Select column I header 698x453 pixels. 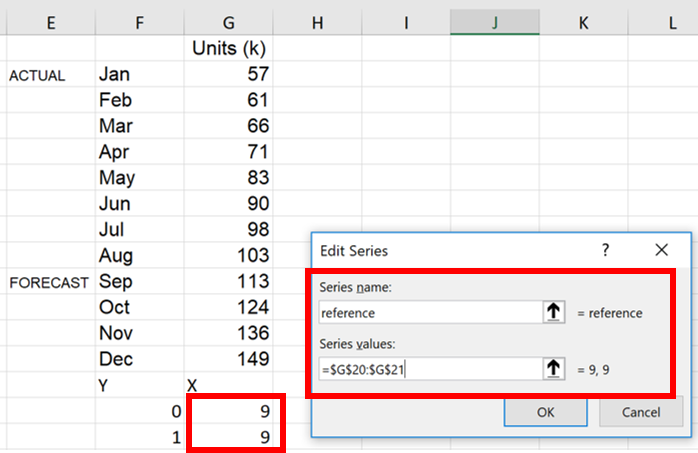(x=406, y=22)
